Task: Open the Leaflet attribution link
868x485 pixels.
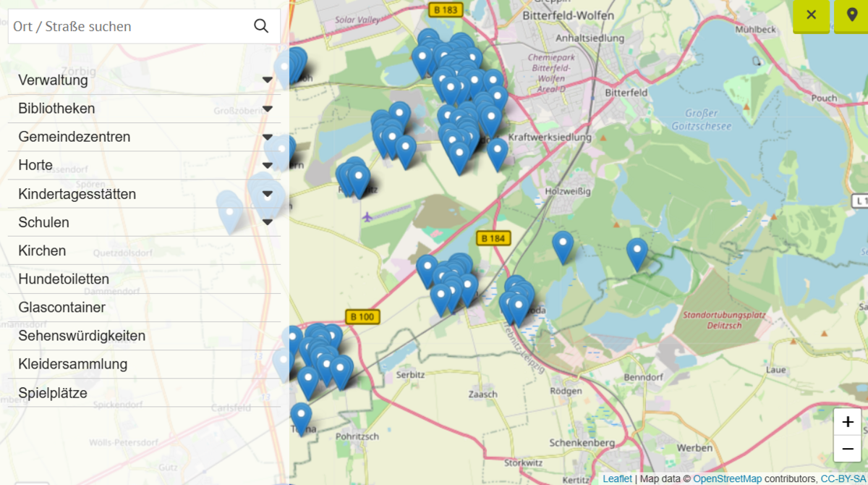Action: pos(617,478)
